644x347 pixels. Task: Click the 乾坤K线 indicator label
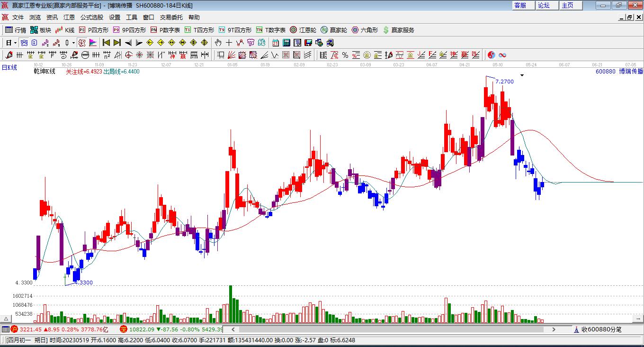[x=45, y=72]
